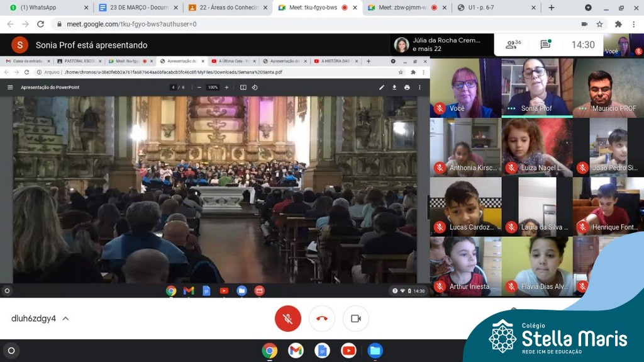The width and height of the screenshot is (644, 362).
Task: Open YouTube from the shelf
Action: pos(348,351)
